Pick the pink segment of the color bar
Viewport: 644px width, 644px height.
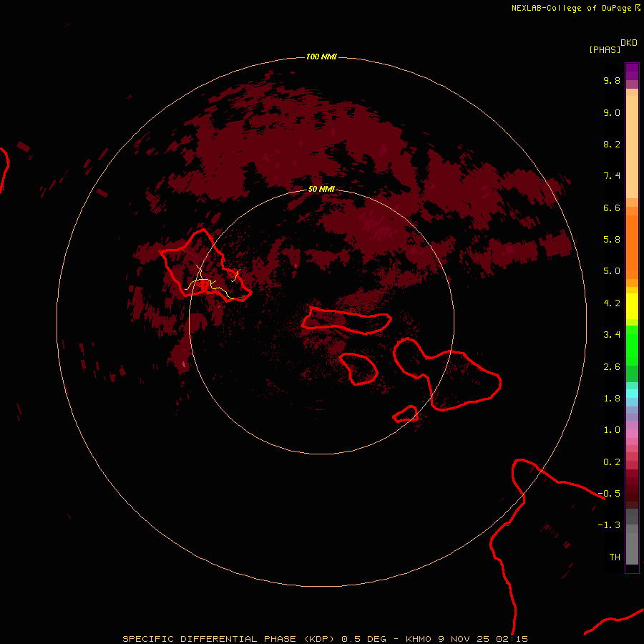click(x=632, y=434)
